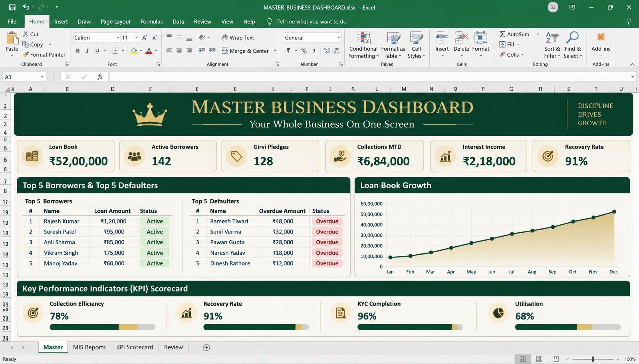The width and height of the screenshot is (639, 364).
Task: Open the font name Calibri dropdown
Action: point(118,38)
